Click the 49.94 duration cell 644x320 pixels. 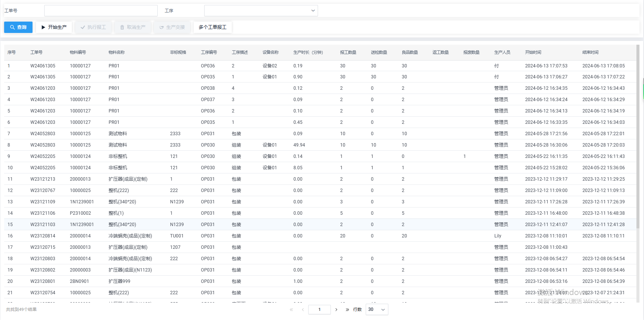[x=299, y=145]
